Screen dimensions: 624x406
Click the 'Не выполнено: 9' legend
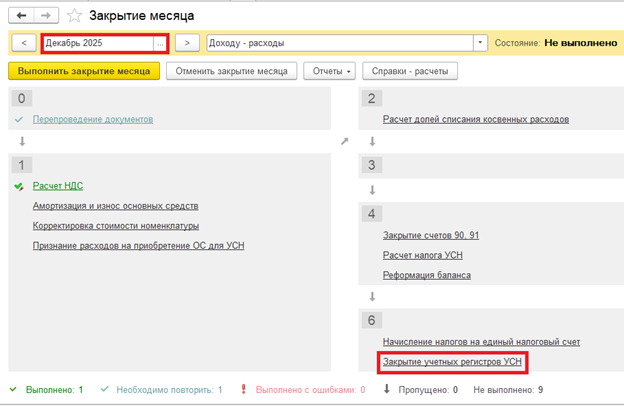point(508,390)
